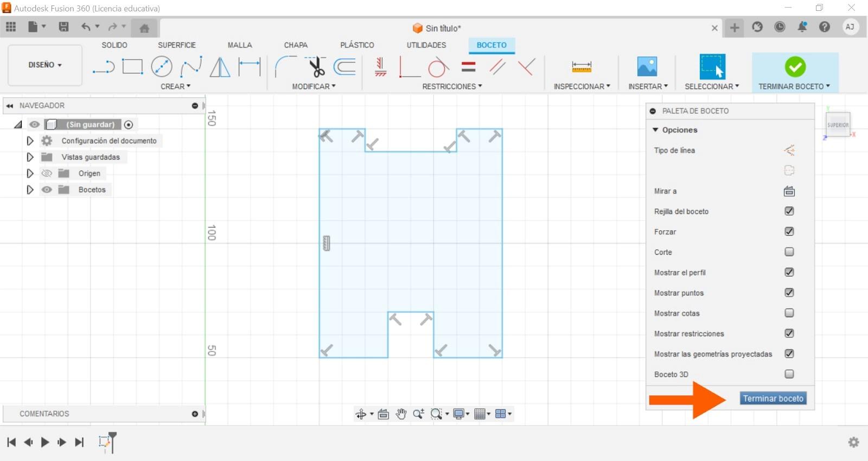This screenshot has height=461, width=868.
Task: Open the Measure inspect tool
Action: (582, 67)
